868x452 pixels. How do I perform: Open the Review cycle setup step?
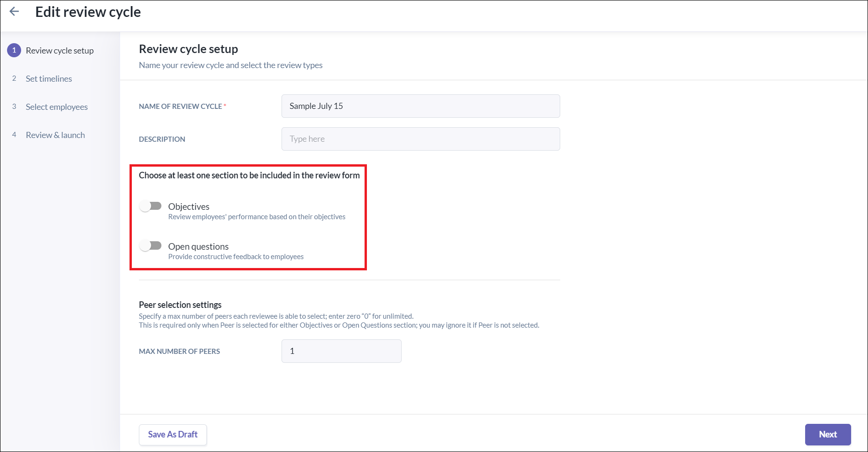tap(60, 51)
